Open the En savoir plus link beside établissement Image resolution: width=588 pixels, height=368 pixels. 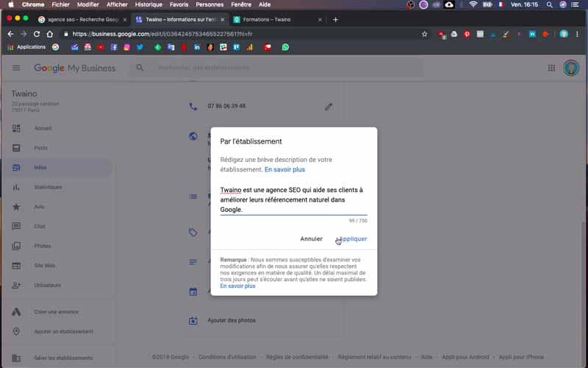point(284,169)
